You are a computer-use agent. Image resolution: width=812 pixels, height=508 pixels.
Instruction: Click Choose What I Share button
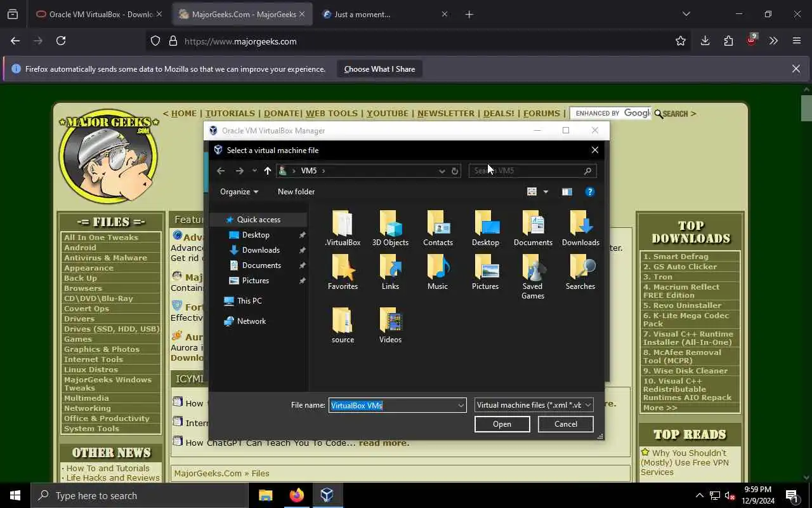[379, 69]
